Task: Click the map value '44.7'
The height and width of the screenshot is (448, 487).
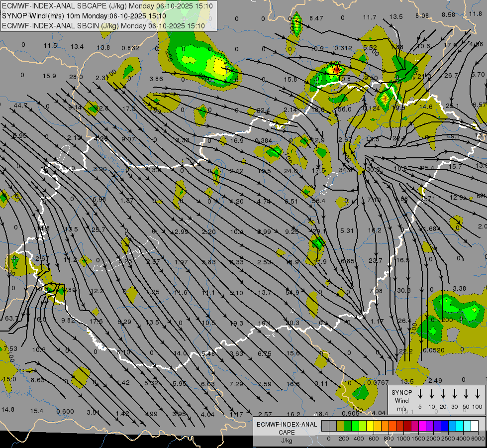Action: (20, 106)
